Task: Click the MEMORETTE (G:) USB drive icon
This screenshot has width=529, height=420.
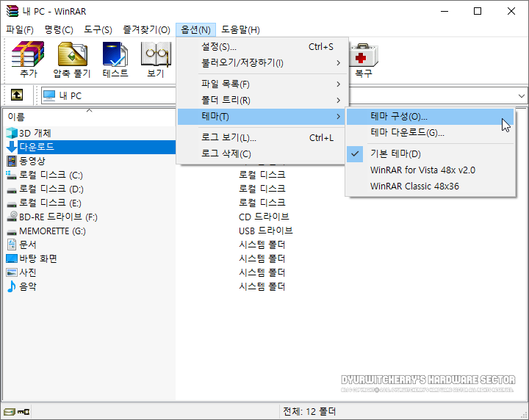Action: (12, 232)
